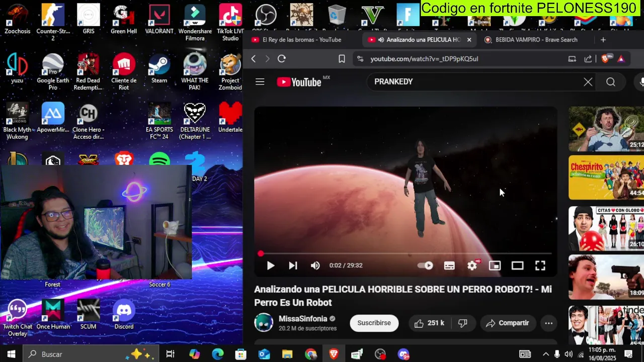Enter fullscreen in the video player
This screenshot has height=362, width=644.
[x=540, y=265]
